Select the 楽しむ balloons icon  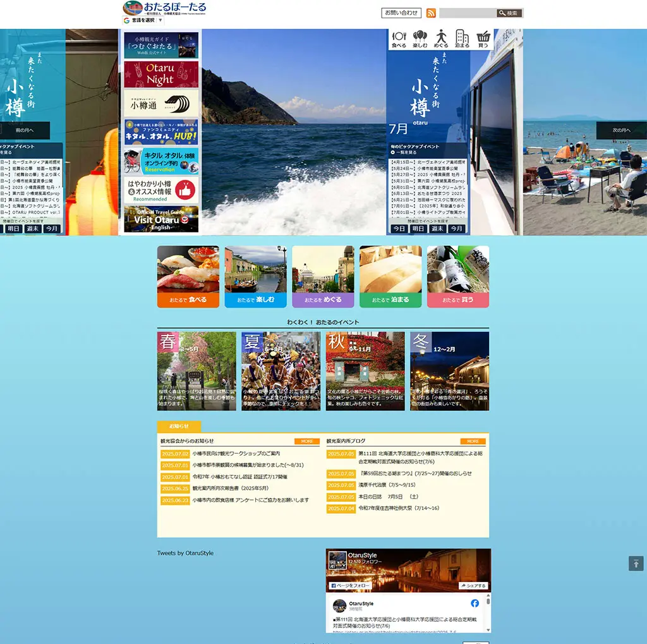(x=420, y=39)
